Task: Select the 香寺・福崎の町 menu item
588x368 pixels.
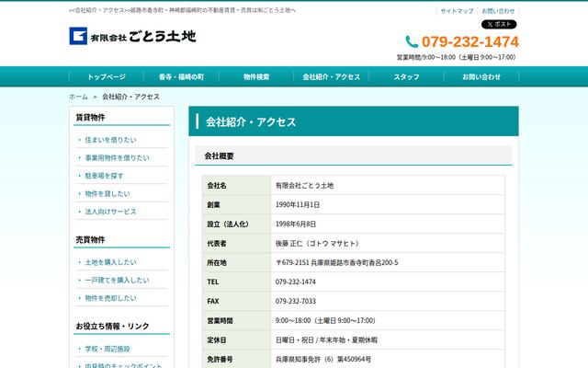Action: [182, 77]
